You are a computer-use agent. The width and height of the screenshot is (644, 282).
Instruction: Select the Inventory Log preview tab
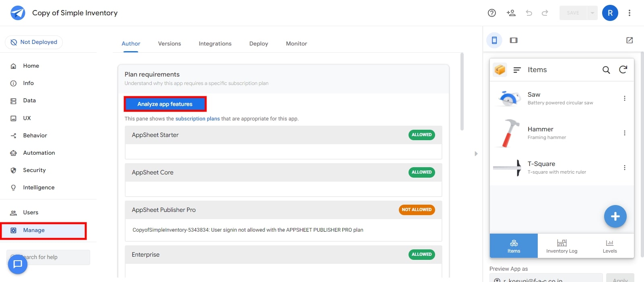coord(561,246)
